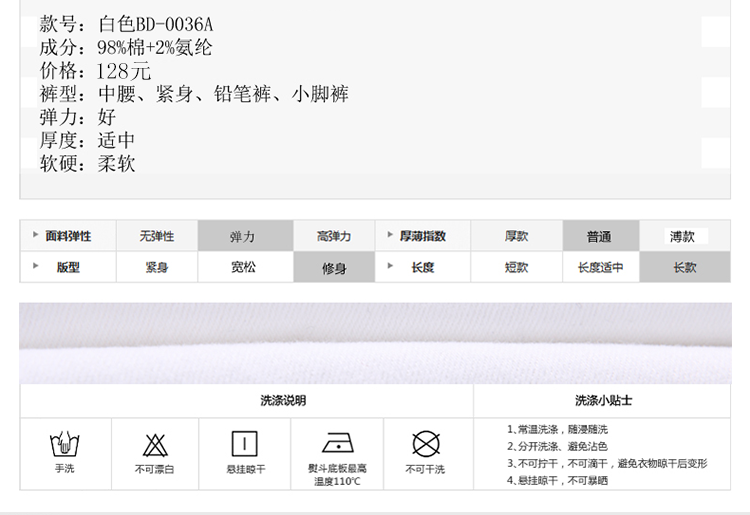This screenshot has height=515, width=750.
Task: Click the 洗涤小贴士 section header
Action: 603,400
